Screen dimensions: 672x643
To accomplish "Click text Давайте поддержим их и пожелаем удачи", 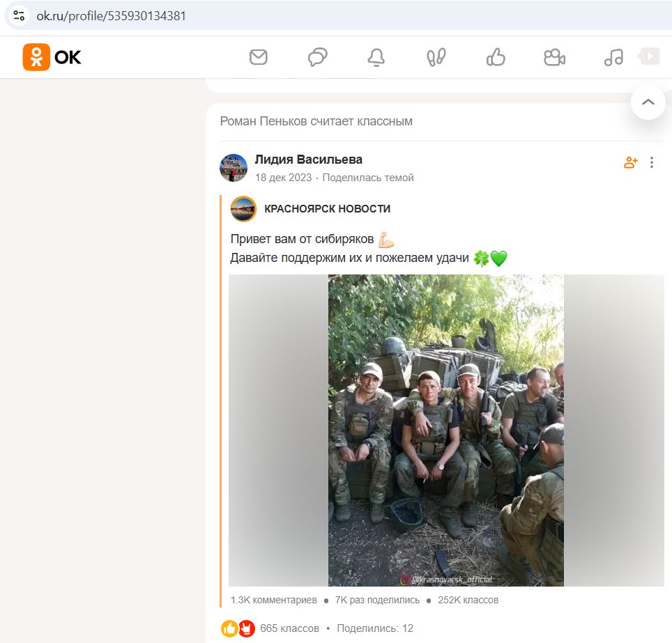I will tap(350, 258).
